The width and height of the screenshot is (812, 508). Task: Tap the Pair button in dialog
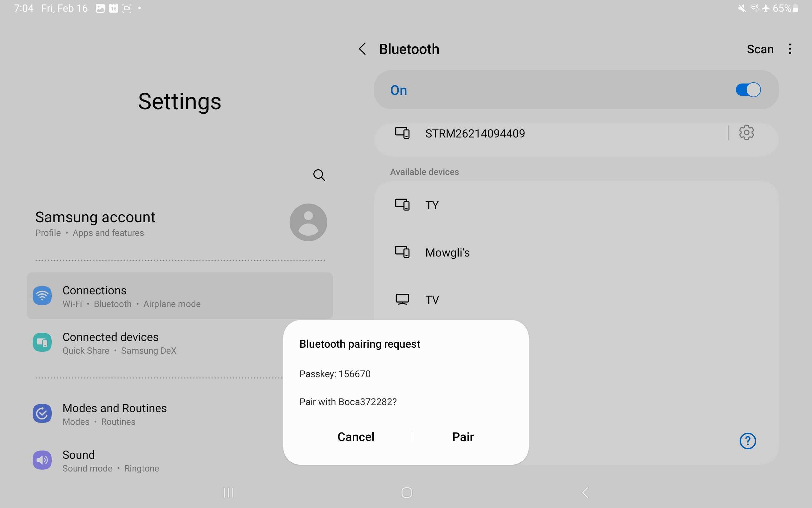(463, 437)
